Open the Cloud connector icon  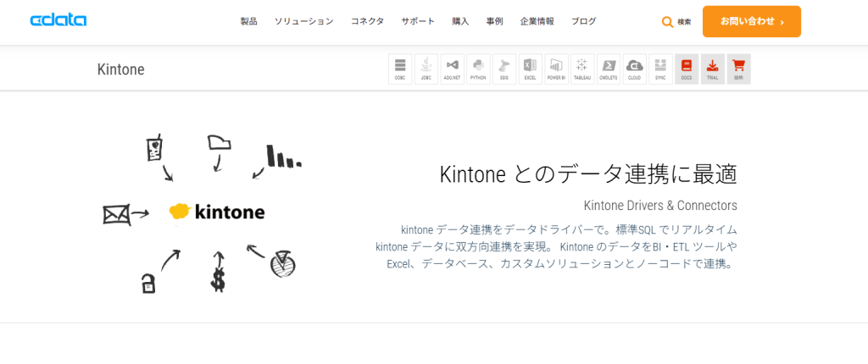pyautogui.click(x=634, y=69)
